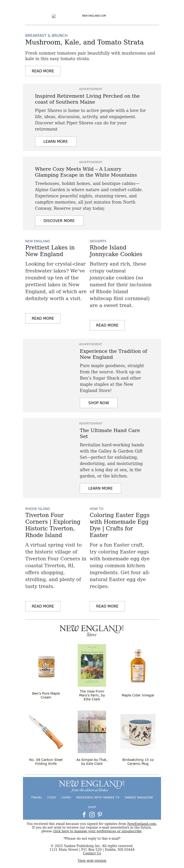This screenshot has width=184, height=868.
Task: Open the Maple Cider Vinegar bottle image
Action: click(138, 666)
